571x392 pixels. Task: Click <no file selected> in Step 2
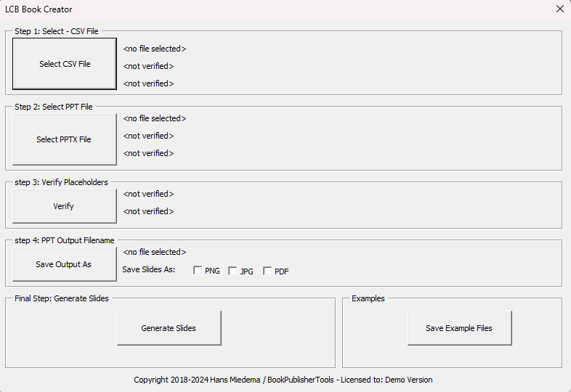[x=155, y=118]
